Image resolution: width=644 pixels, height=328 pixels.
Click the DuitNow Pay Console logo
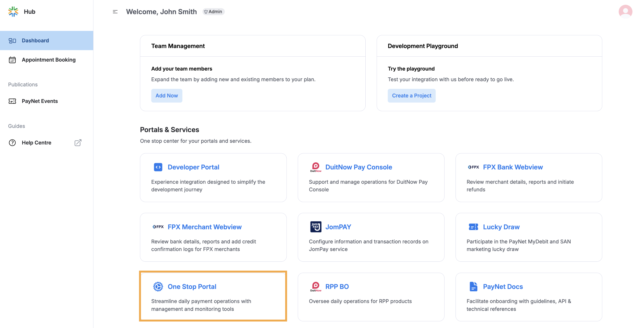pyautogui.click(x=316, y=167)
